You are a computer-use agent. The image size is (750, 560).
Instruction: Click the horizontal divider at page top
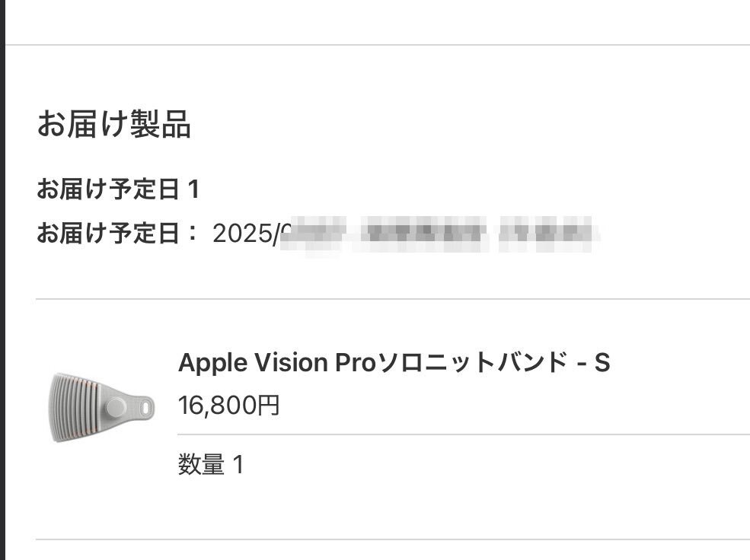378,45
